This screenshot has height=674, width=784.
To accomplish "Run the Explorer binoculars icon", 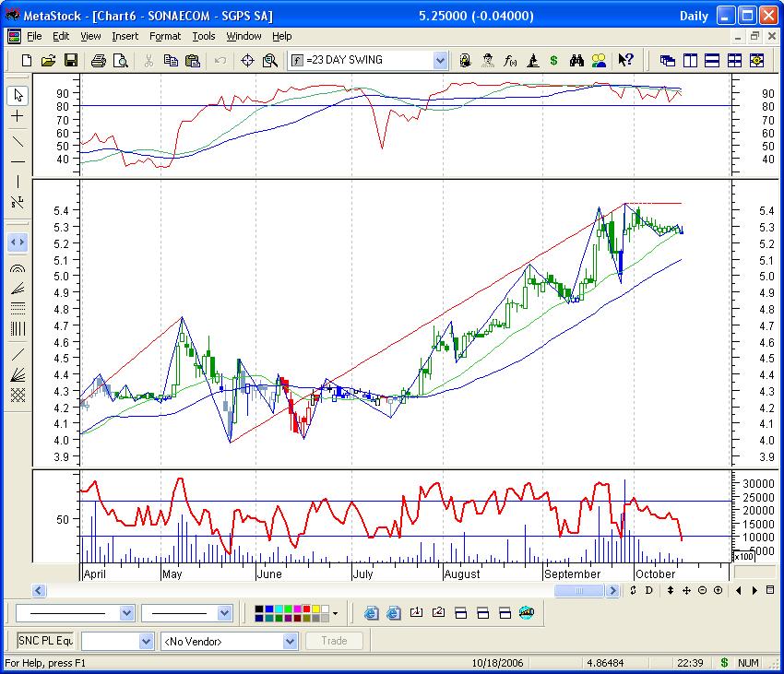I will 578,61.
